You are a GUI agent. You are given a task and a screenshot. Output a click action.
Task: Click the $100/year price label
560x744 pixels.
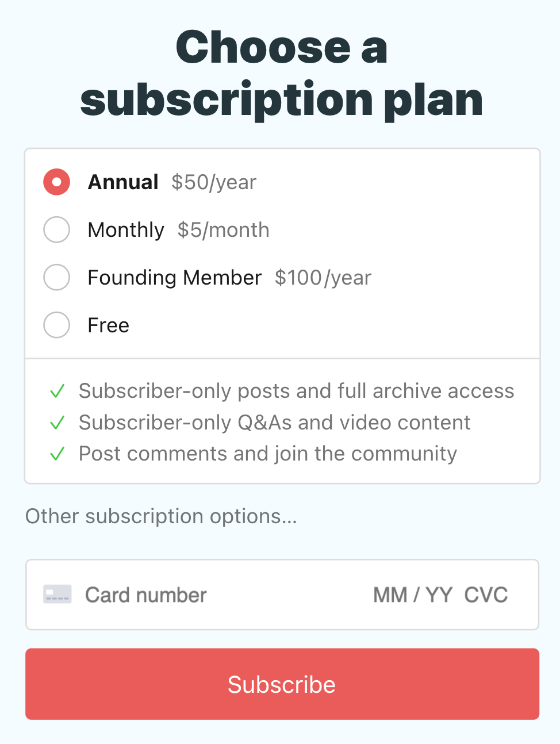coord(323,278)
